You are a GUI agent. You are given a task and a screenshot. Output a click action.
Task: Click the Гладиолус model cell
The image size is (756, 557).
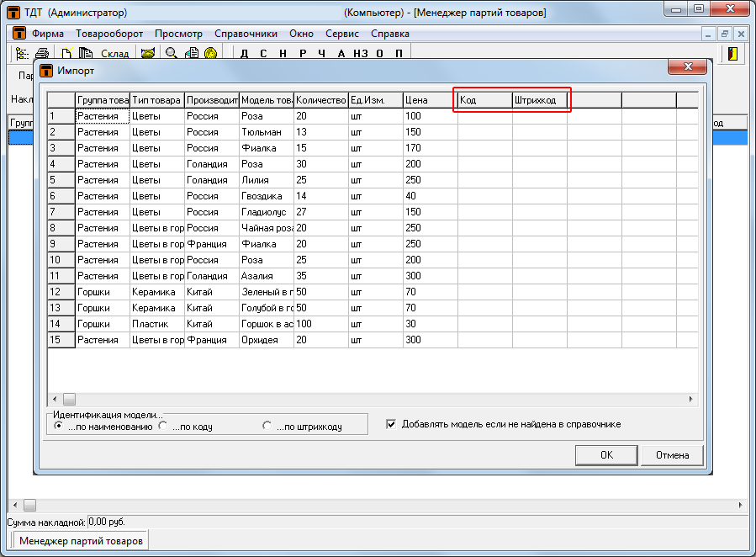pos(267,212)
